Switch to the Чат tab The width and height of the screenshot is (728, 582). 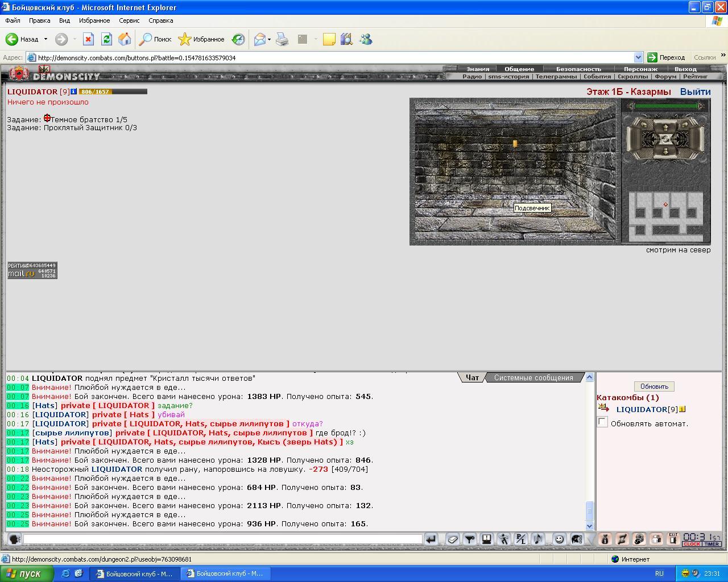[472, 377]
